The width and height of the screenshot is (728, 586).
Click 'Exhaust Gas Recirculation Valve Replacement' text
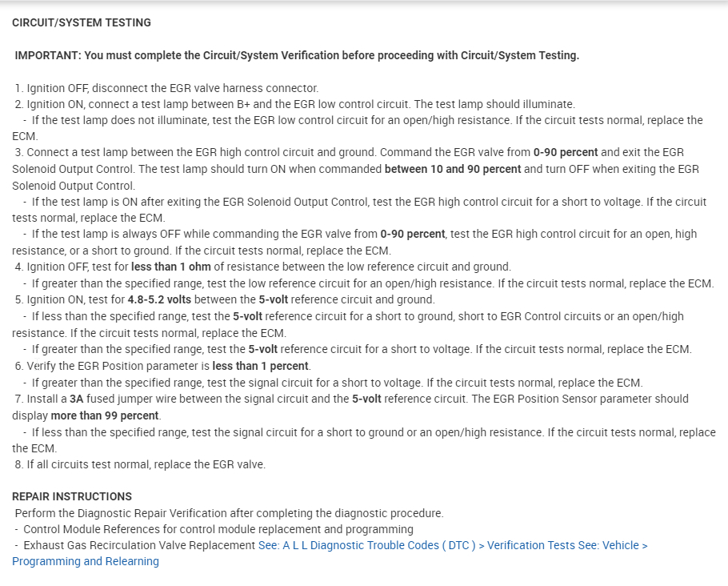(x=139, y=545)
